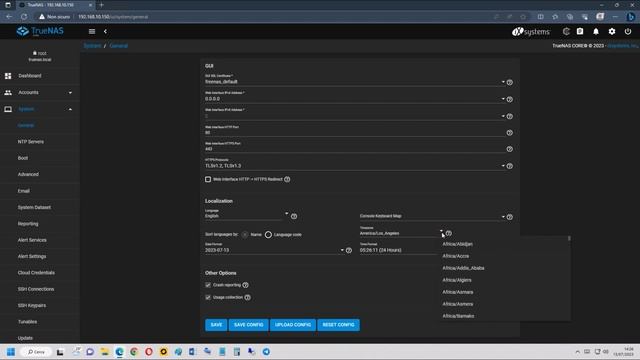Collapse sidebar with left chevron
The image size is (640, 360).
105,31
